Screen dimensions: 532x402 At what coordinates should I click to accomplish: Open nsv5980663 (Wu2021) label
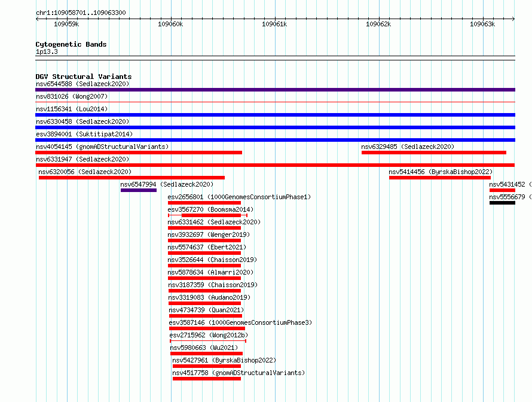click(204, 348)
